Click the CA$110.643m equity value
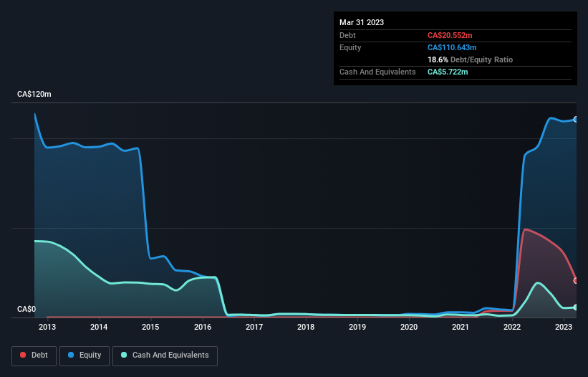This screenshot has height=377, width=588. pyautogui.click(x=452, y=47)
